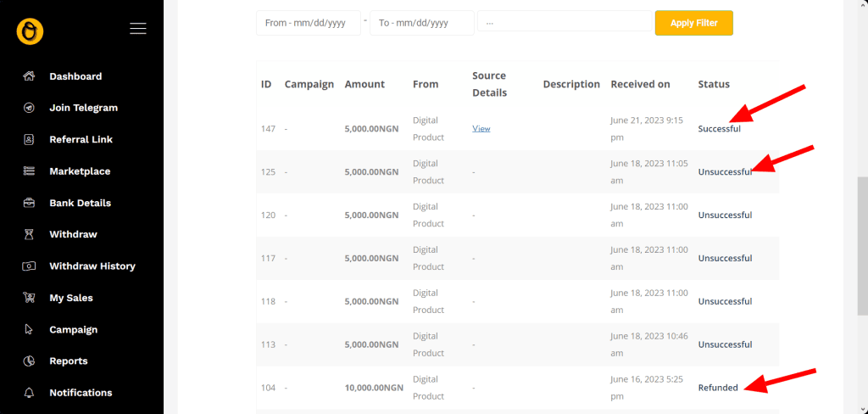868x414 pixels.
Task: Click the orange logo in sidebar
Action: point(30,31)
